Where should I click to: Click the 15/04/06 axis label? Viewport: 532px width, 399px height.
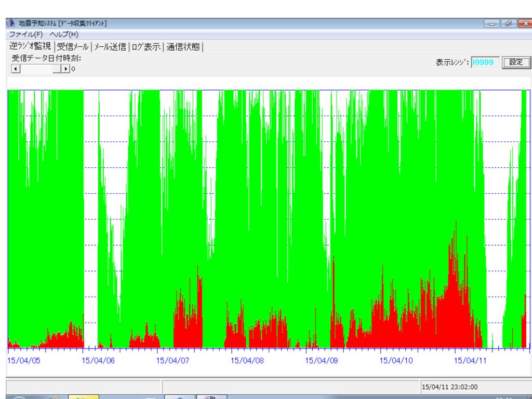98,361
